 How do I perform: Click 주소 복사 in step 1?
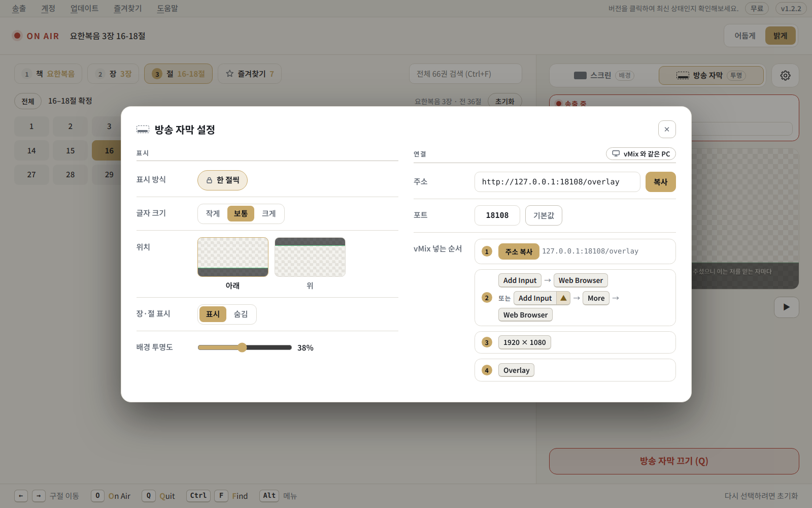(519, 251)
